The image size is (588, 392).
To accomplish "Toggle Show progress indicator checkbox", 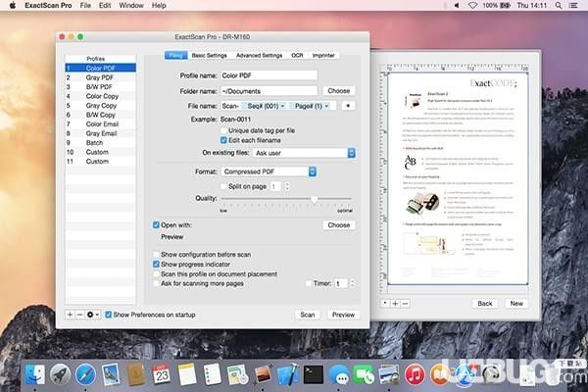I will click(156, 265).
